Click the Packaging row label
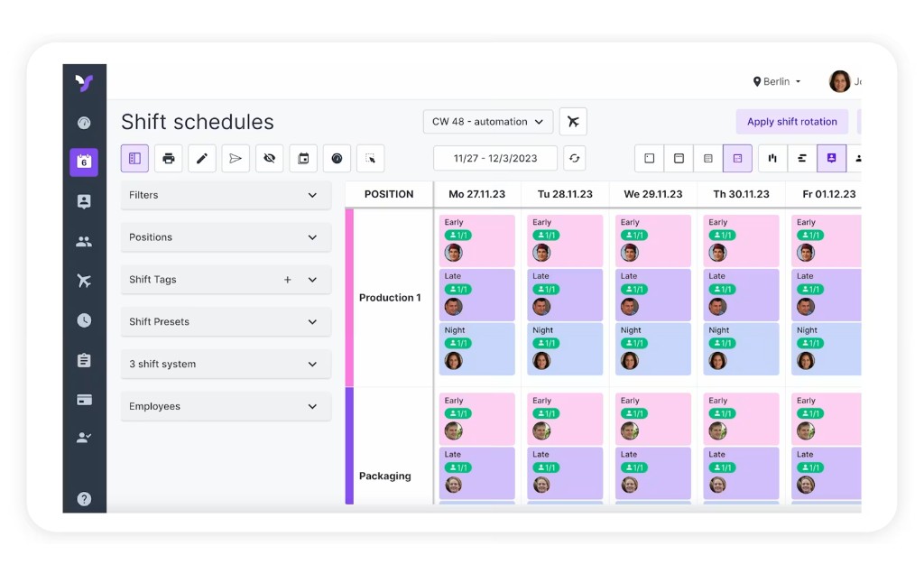Image resolution: width=924 pixels, height=583 pixels. click(384, 476)
